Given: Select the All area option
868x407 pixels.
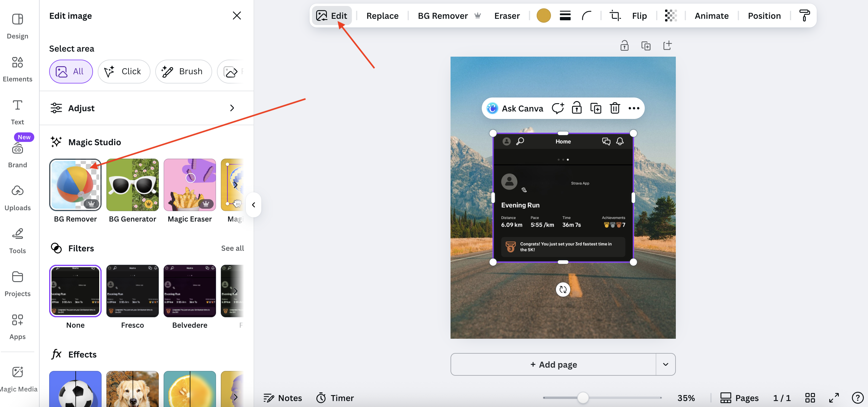Looking at the screenshot, I should coord(71,72).
